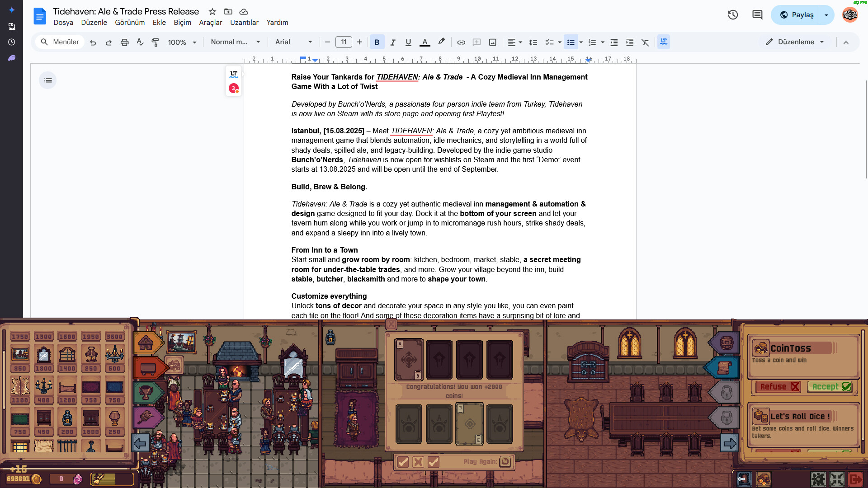
Task: Uncheck the X marked Play Again box
Action: pyautogui.click(x=419, y=462)
